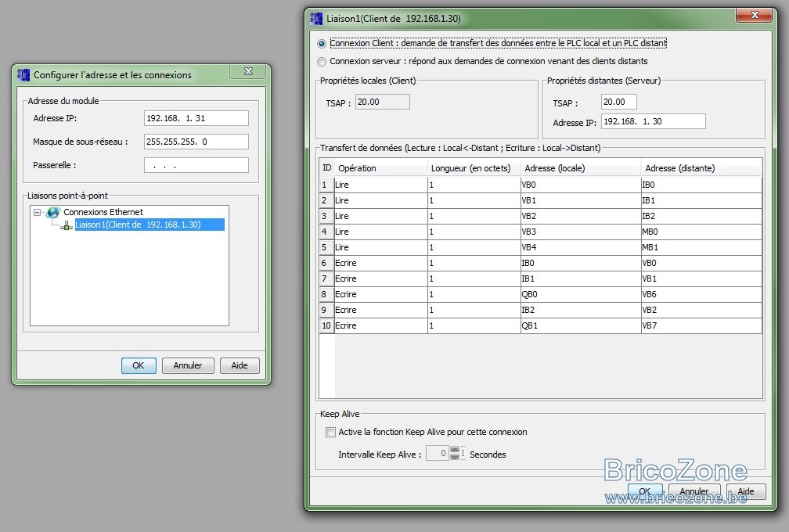The image size is (789, 532).
Task: Click local address cell QB0
Action: coord(580,294)
